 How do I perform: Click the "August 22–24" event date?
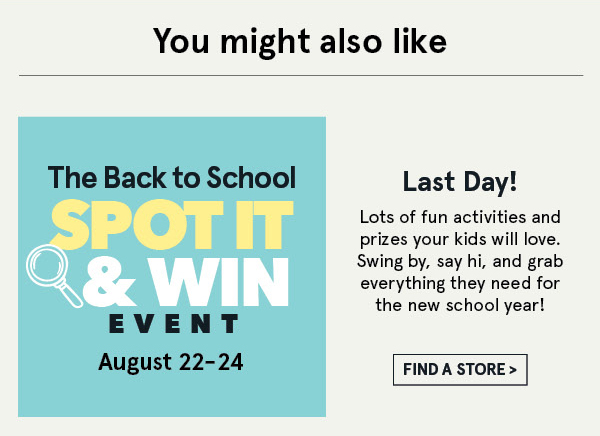pos(171,360)
